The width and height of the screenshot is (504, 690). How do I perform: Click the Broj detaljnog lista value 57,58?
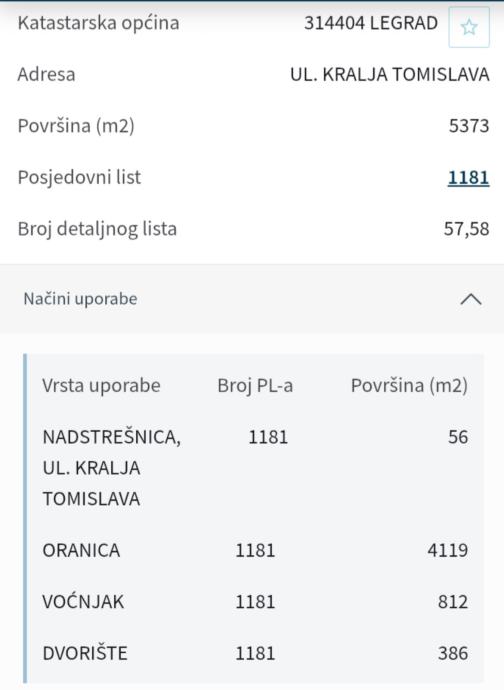point(466,229)
